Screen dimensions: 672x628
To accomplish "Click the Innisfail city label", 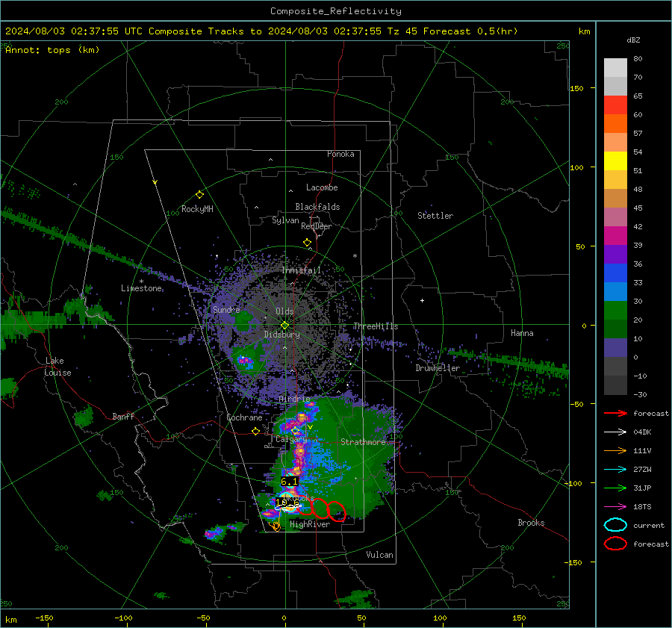I will coord(301,270).
